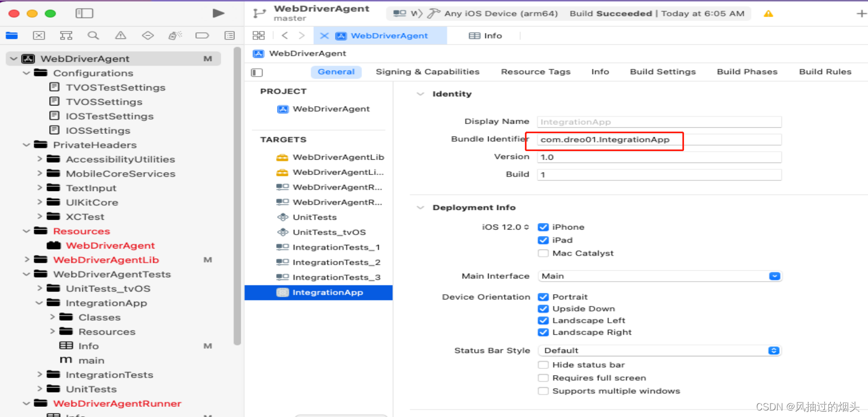Switch to Build Settings tab

click(663, 72)
